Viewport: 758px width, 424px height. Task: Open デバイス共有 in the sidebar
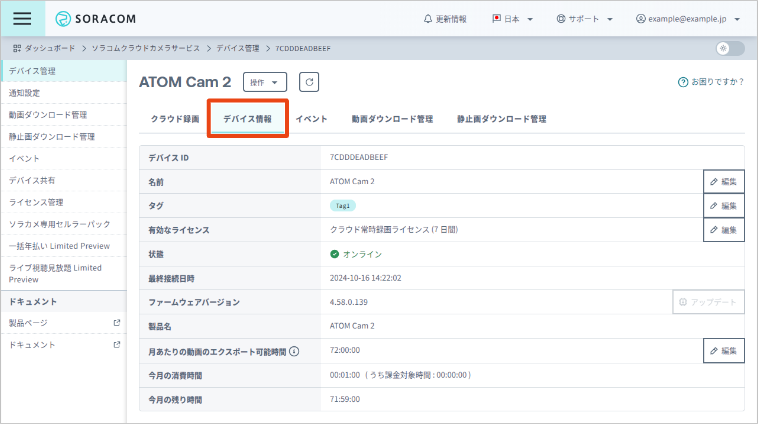point(63,180)
